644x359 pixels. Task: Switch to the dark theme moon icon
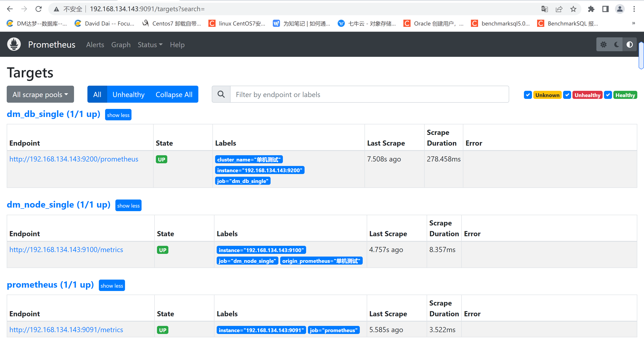coord(616,45)
